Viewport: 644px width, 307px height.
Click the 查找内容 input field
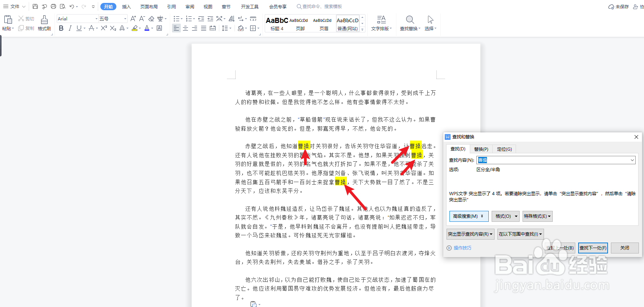(556, 160)
